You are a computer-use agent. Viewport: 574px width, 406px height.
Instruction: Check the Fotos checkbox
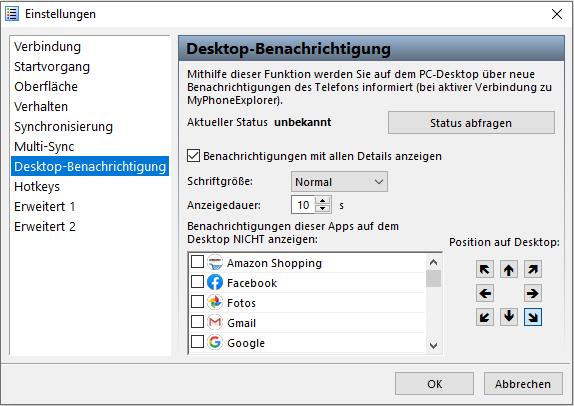click(198, 302)
